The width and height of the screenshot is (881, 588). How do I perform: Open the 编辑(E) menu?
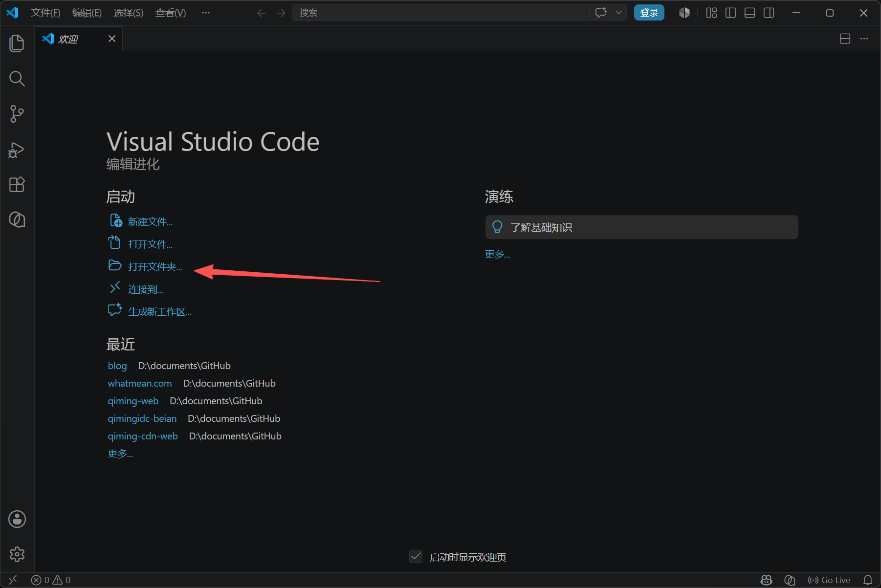coord(87,13)
